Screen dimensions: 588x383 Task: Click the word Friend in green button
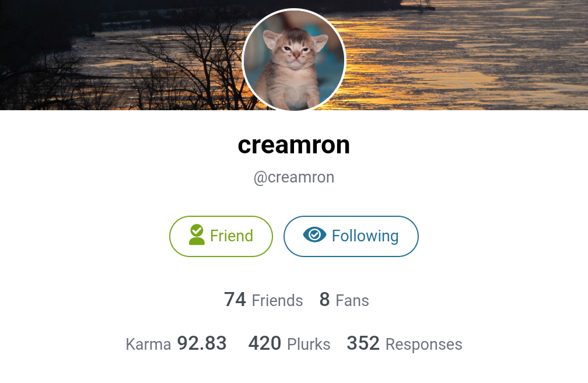tap(232, 236)
